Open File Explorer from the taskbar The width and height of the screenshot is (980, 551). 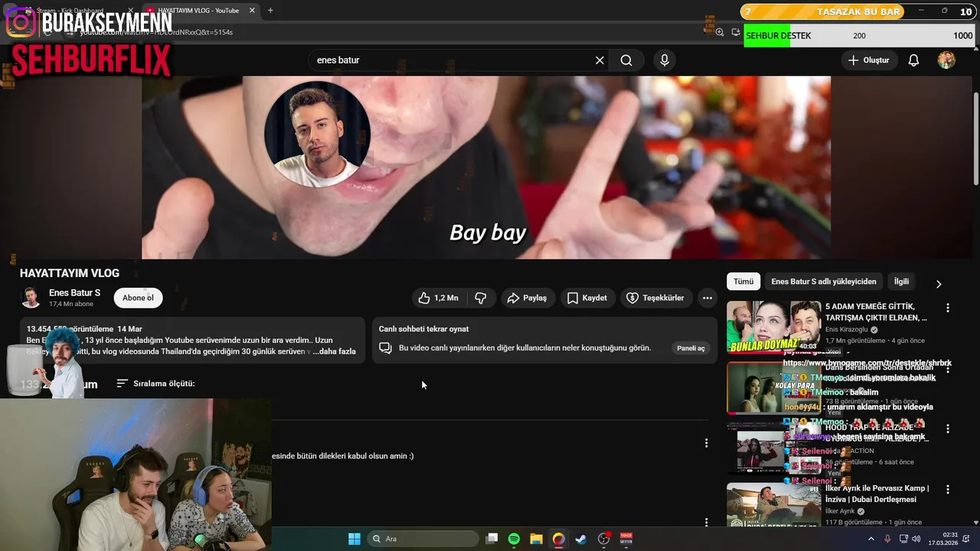[536, 539]
